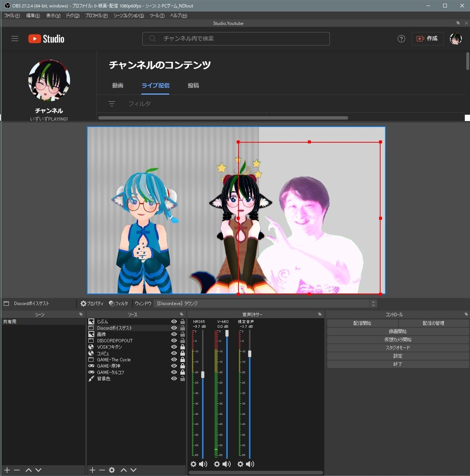Hide the DISCORDPOPOUT source

(x=174, y=341)
